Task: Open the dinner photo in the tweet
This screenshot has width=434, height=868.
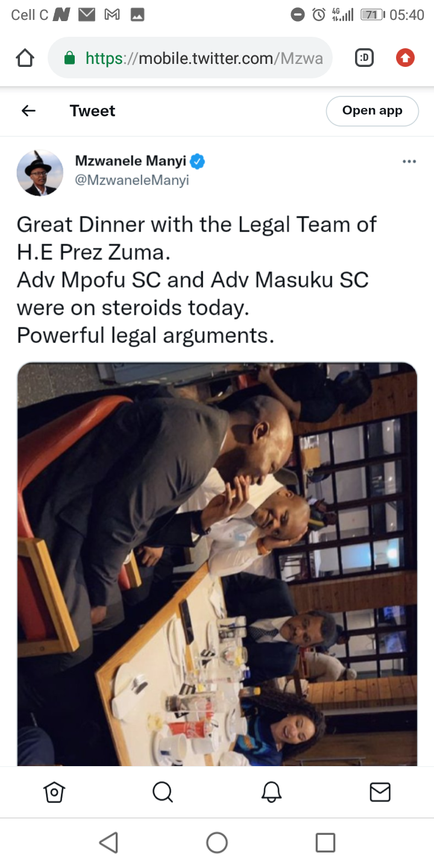Action: [217, 564]
